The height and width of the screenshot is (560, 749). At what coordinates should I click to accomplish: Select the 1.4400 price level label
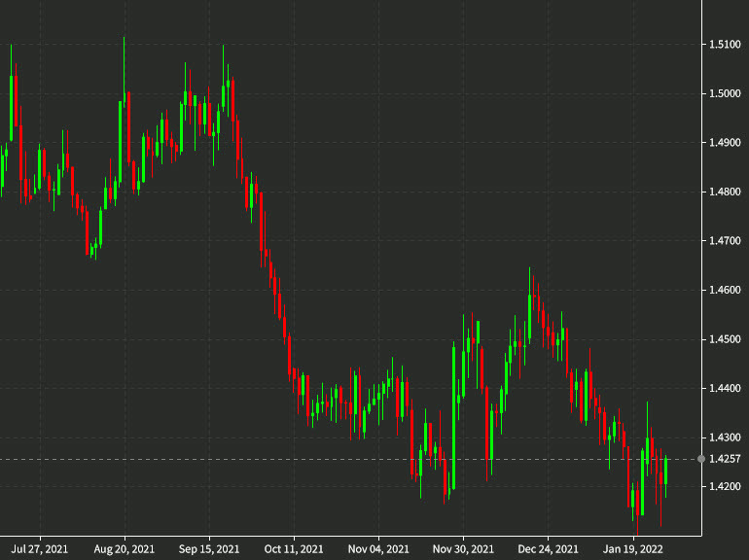pyautogui.click(x=726, y=389)
